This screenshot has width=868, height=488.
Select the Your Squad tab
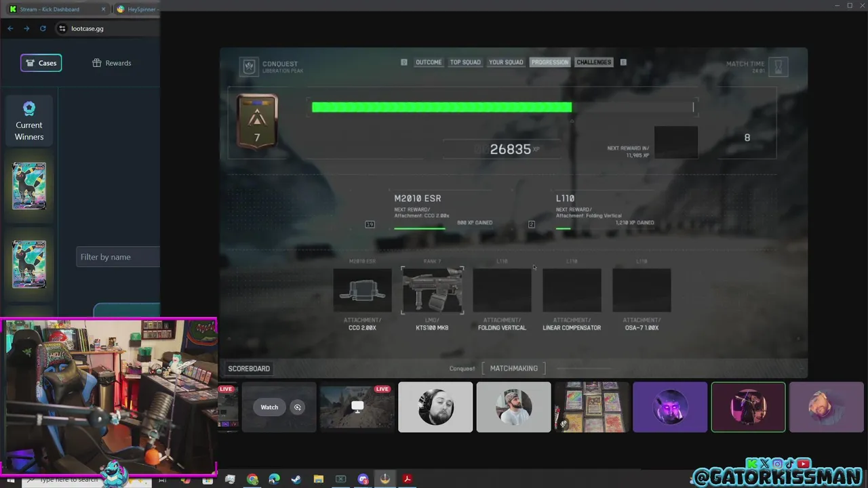tap(506, 62)
